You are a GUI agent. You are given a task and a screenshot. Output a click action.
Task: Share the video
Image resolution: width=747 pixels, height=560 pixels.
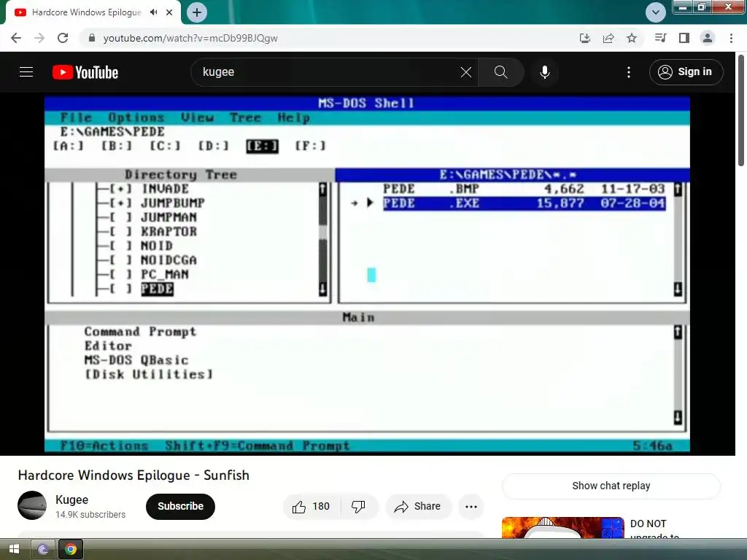[x=418, y=506]
